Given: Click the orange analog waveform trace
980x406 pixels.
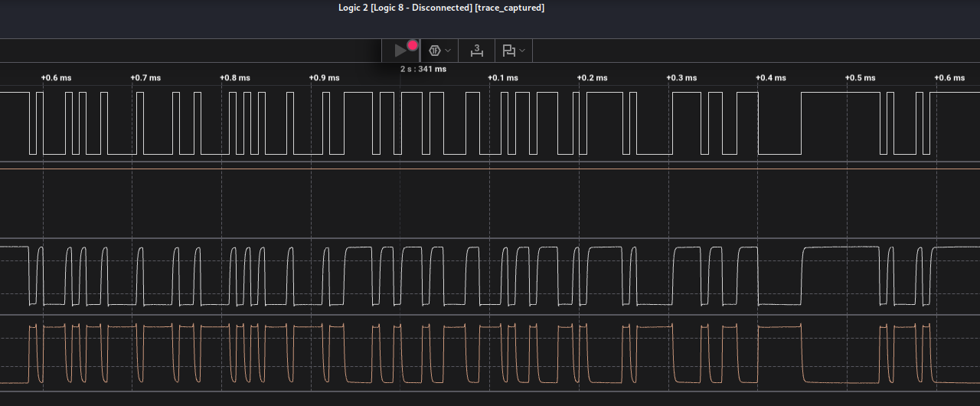Looking at the screenshot, I should [x=490, y=353].
